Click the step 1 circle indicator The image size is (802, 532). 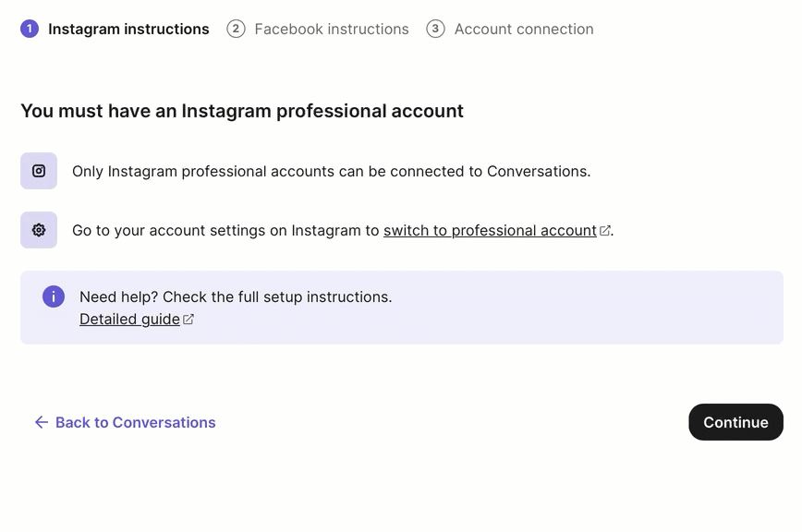point(29,29)
